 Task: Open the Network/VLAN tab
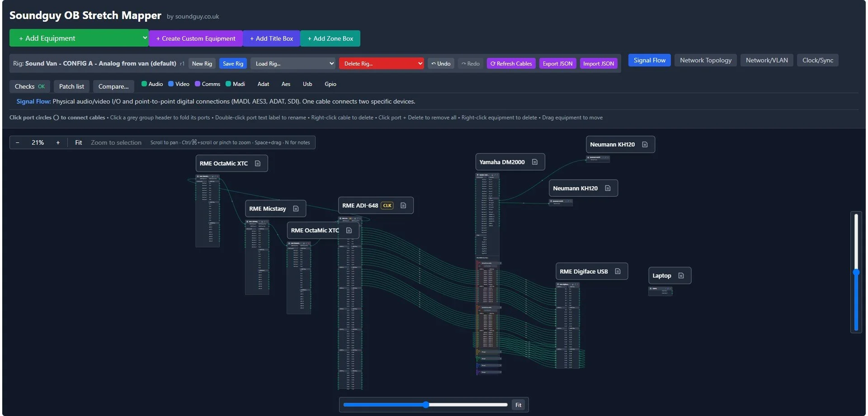[767, 60]
